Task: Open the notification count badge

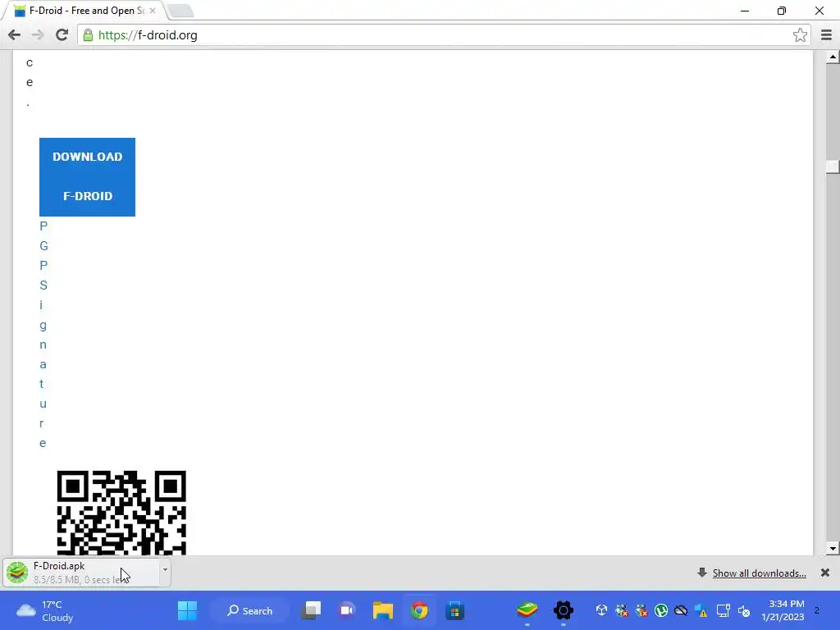Action: (x=817, y=610)
